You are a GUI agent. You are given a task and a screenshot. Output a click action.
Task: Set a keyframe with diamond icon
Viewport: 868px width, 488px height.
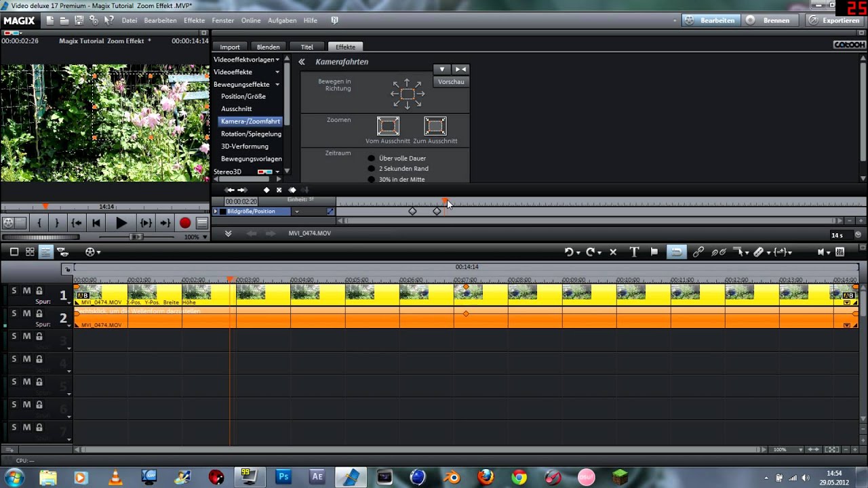pos(267,190)
